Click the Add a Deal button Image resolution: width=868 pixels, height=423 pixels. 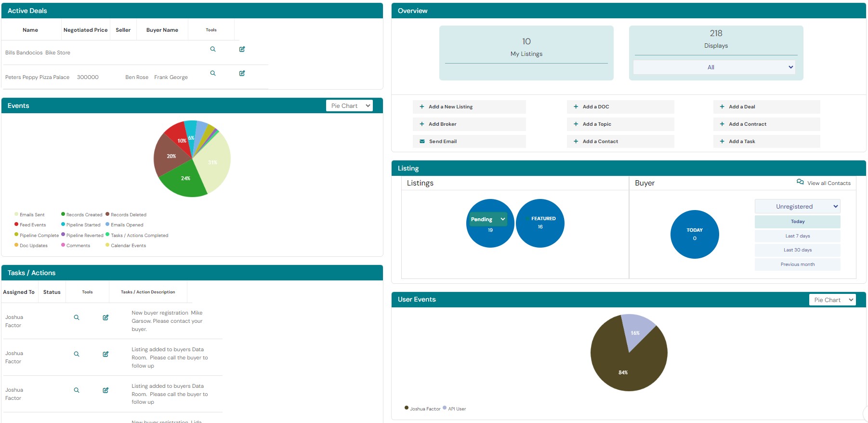pos(766,107)
